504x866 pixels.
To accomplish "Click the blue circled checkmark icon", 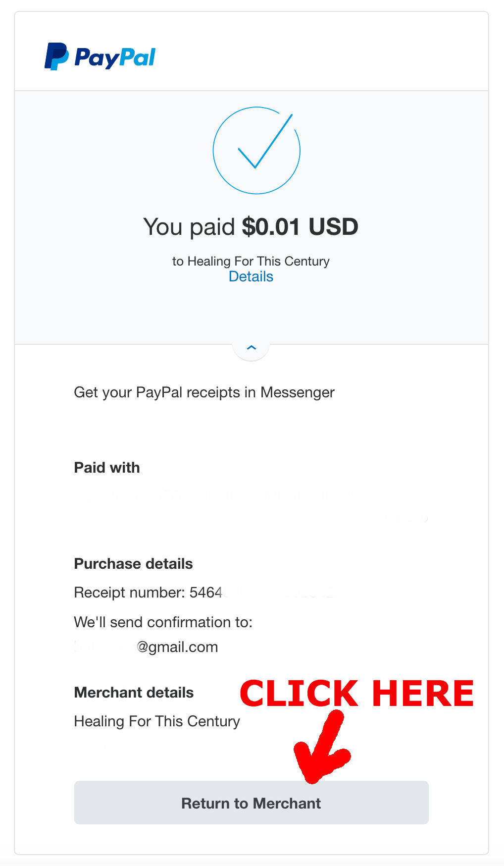I will tap(256, 150).
